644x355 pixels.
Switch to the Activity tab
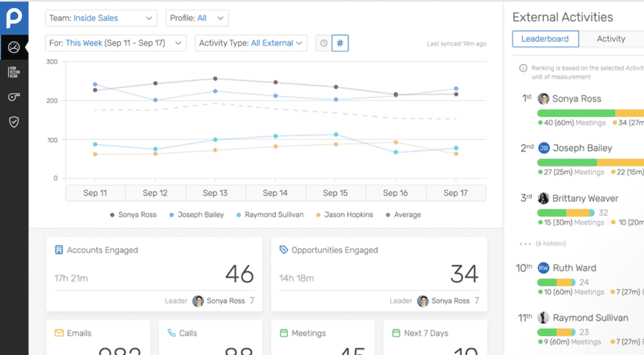pos(611,39)
